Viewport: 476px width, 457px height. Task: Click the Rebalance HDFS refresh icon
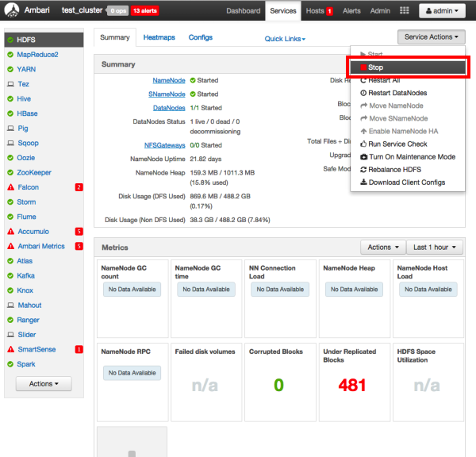tap(363, 170)
